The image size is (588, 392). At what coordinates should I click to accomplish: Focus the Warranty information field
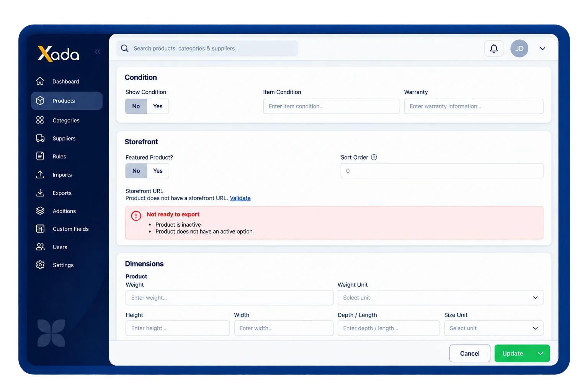(474, 106)
